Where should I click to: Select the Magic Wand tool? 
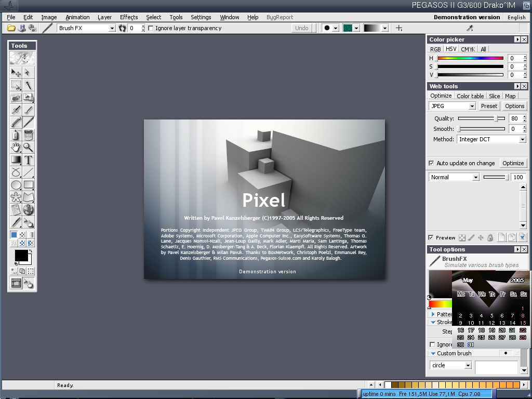[29, 85]
